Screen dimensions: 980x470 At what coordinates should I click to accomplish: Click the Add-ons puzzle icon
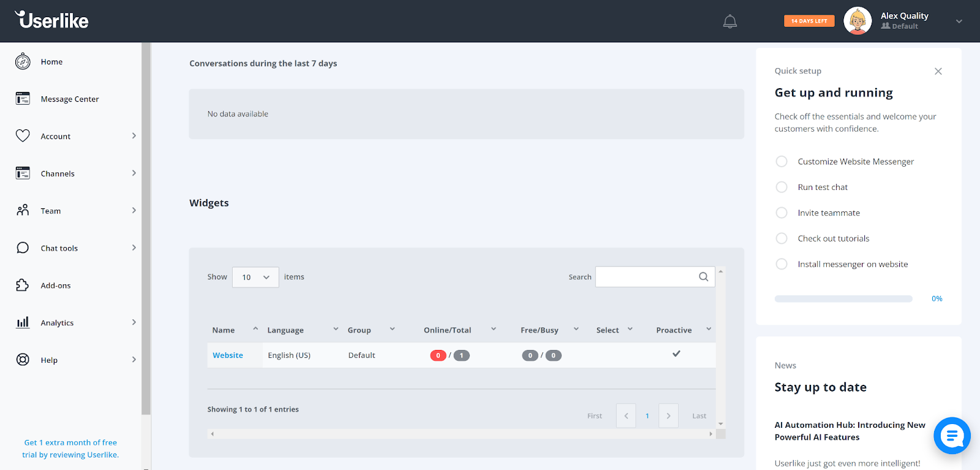23,285
